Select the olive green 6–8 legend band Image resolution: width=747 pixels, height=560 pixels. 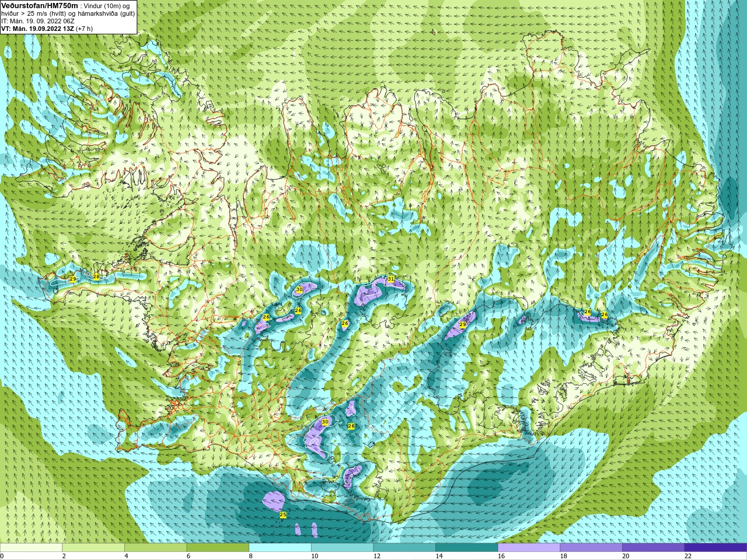pos(218,548)
